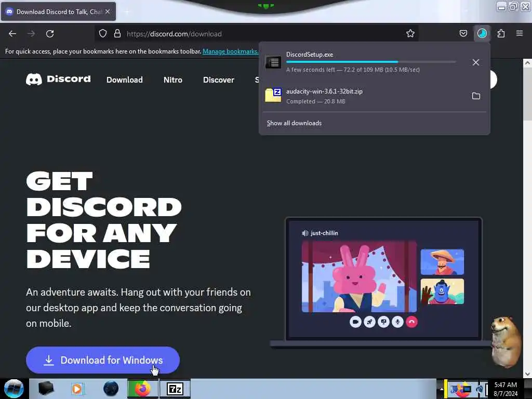Open the Firefox hamburger menu
The width and height of the screenshot is (532, 399).
pos(519,33)
